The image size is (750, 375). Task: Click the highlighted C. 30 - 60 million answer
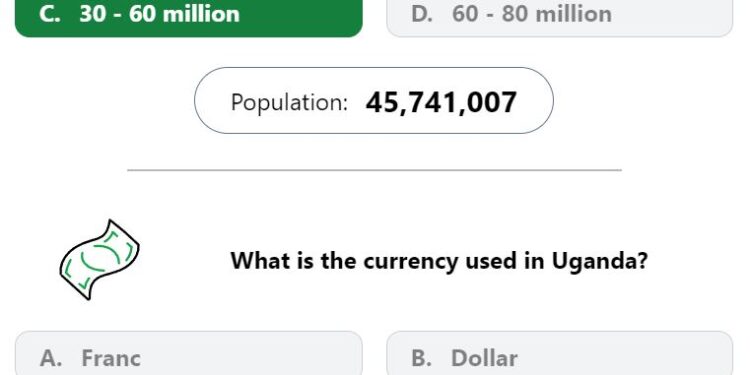pos(188,18)
